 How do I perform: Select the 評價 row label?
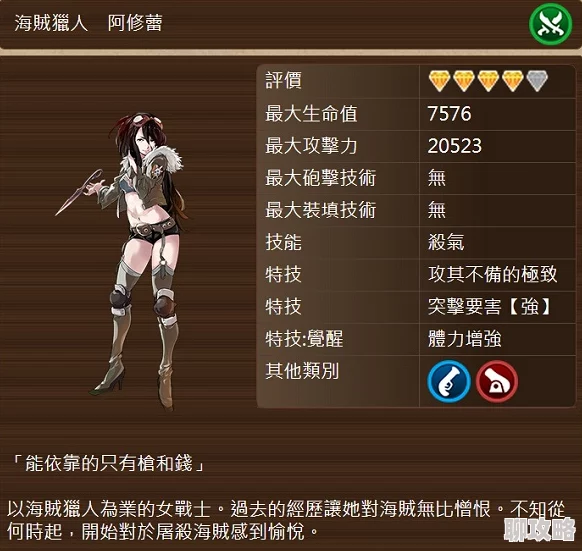tap(284, 81)
